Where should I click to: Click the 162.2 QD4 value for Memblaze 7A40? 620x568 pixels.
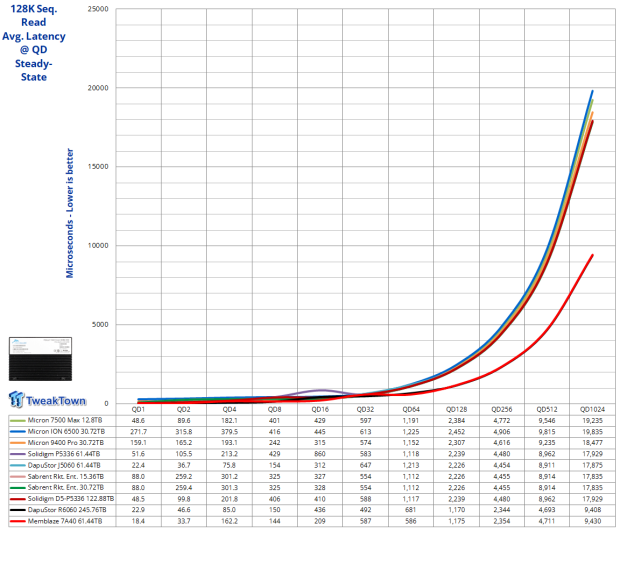pos(229,521)
